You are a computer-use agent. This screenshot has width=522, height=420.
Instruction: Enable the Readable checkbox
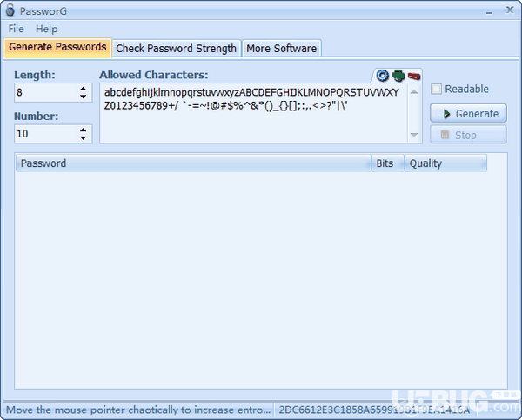click(x=436, y=89)
